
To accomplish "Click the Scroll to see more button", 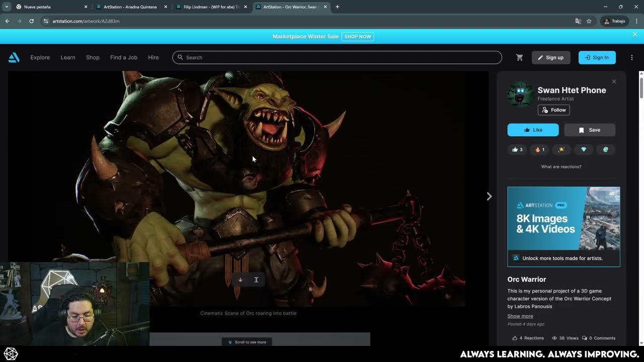I will [x=247, y=342].
